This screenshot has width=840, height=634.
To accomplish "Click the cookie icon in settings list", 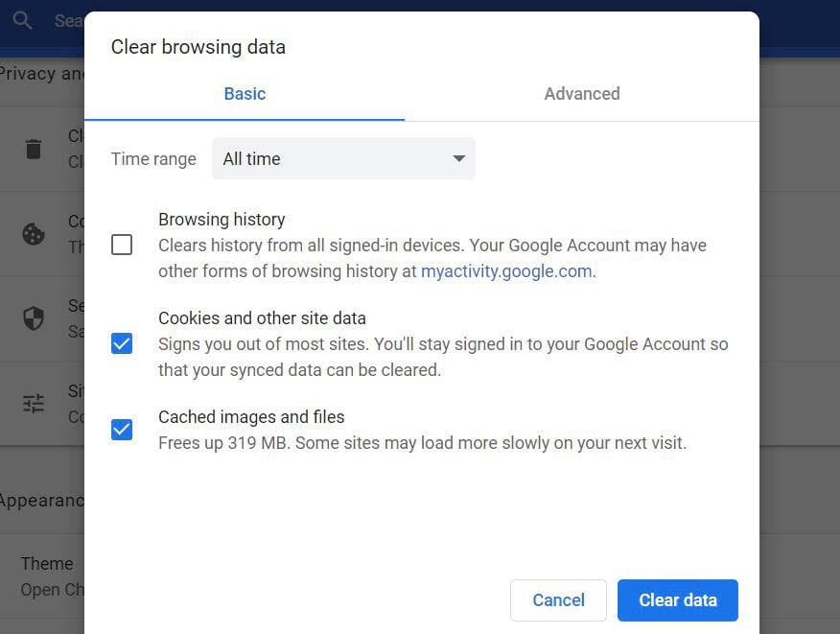I will [34, 234].
